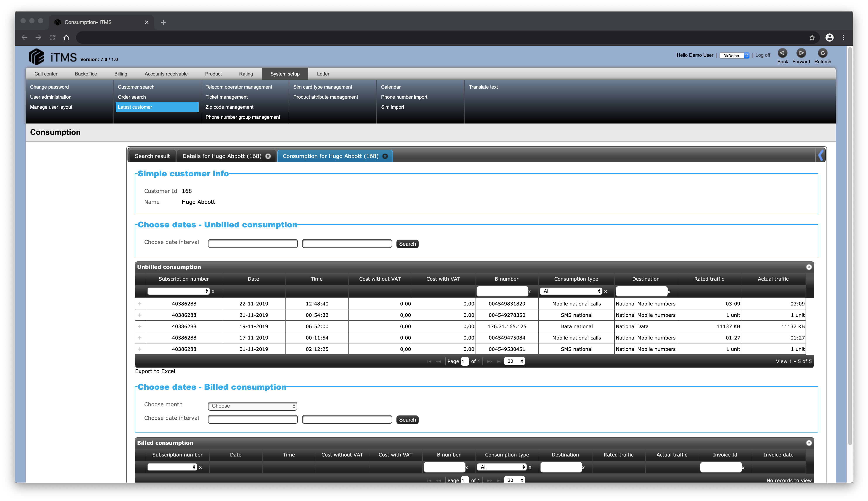Click unbilled start date input field

(252, 244)
